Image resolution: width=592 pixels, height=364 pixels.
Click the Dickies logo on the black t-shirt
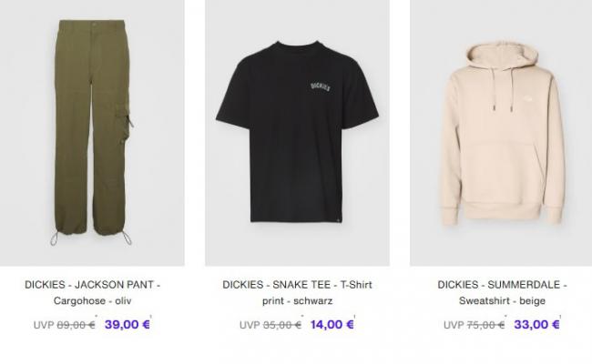click(x=321, y=86)
